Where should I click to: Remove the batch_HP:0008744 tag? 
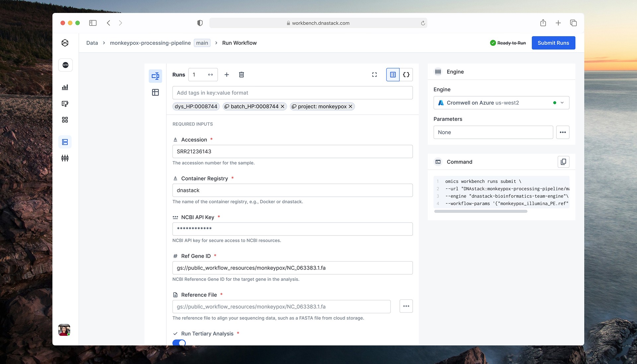click(x=282, y=107)
